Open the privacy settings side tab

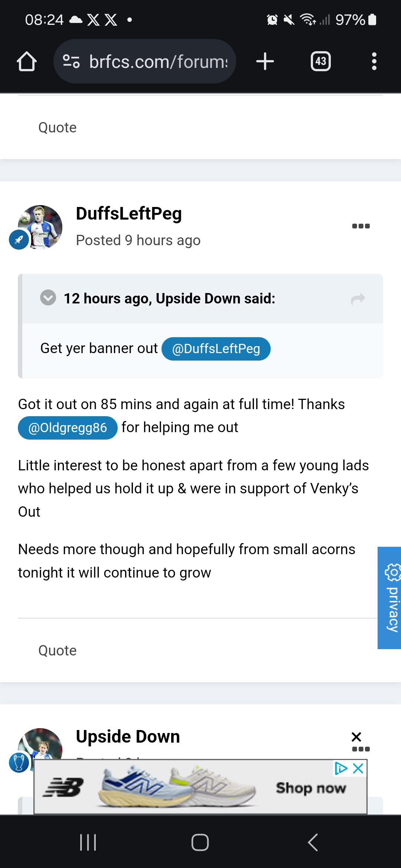pos(390,598)
